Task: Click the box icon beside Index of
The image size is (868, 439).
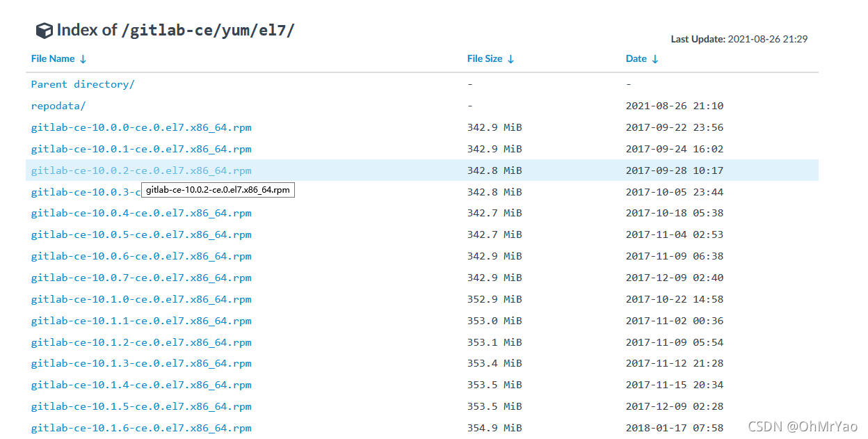Action: 45,31
